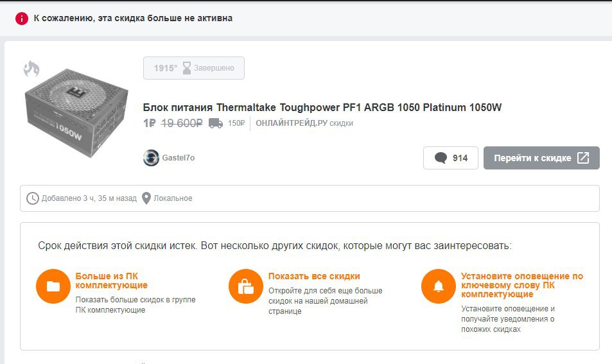
Task: Open the ОНЛАЙНТРЕЙД.РУ скидки merchant link
Action: pyautogui.click(x=304, y=123)
